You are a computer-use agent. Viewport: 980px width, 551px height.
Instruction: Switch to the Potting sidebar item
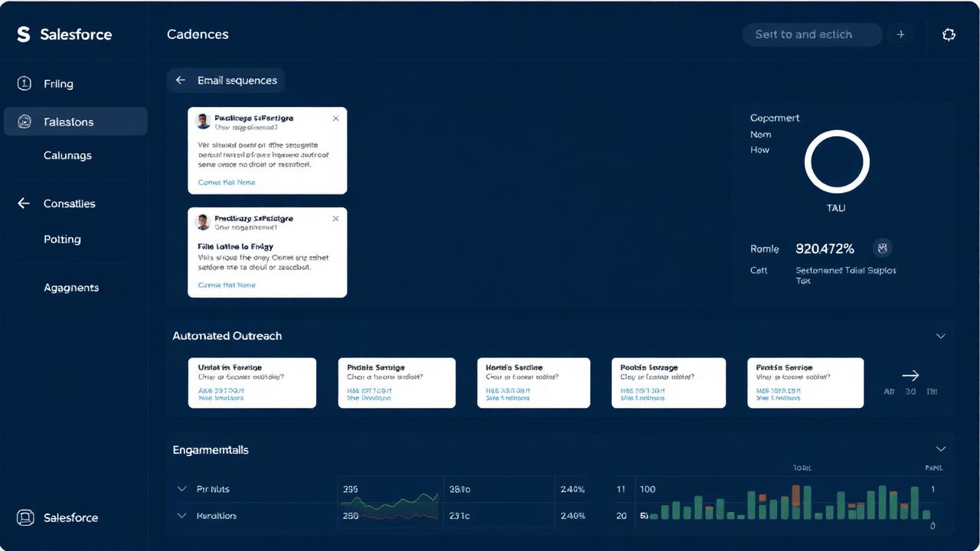click(x=62, y=239)
